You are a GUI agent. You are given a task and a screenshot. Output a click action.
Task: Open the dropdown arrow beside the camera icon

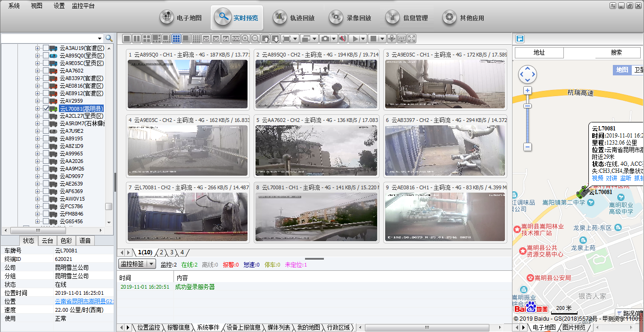[x=334, y=39]
